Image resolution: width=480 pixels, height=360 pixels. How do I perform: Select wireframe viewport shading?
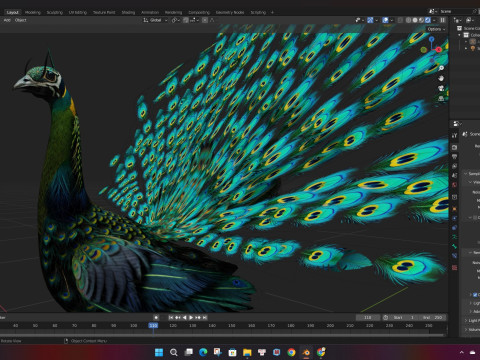408,20
